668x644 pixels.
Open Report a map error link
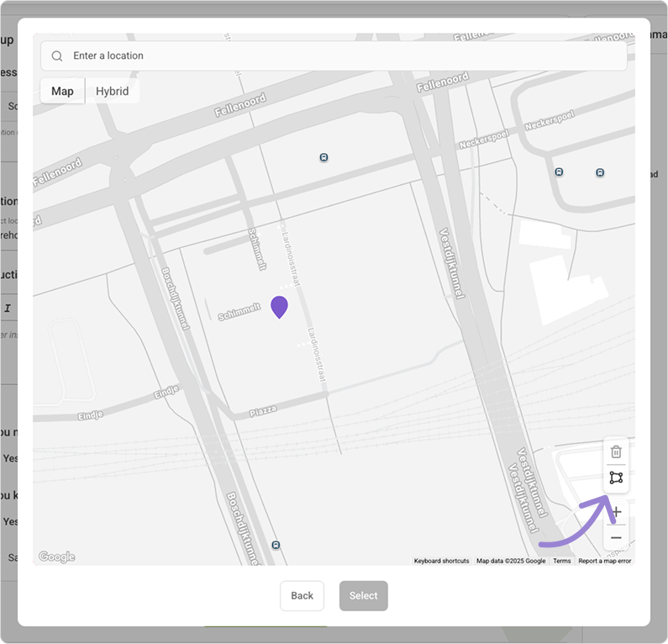point(604,561)
